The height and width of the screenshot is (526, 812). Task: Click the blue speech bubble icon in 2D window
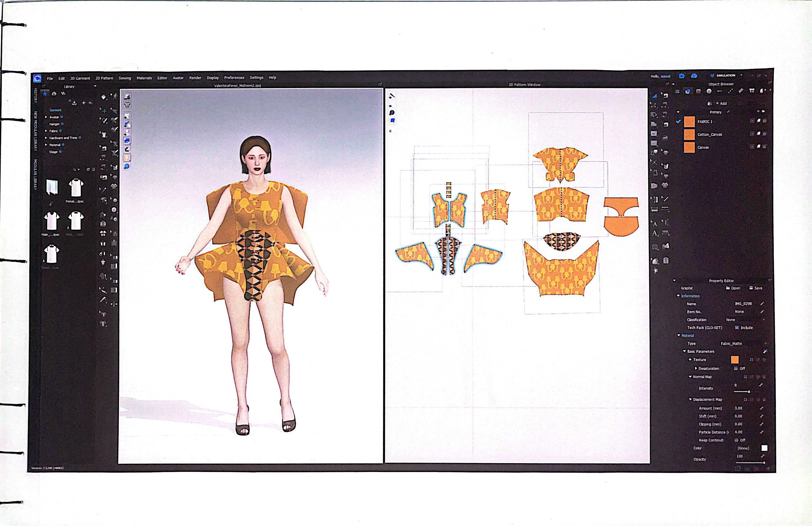[x=392, y=113]
